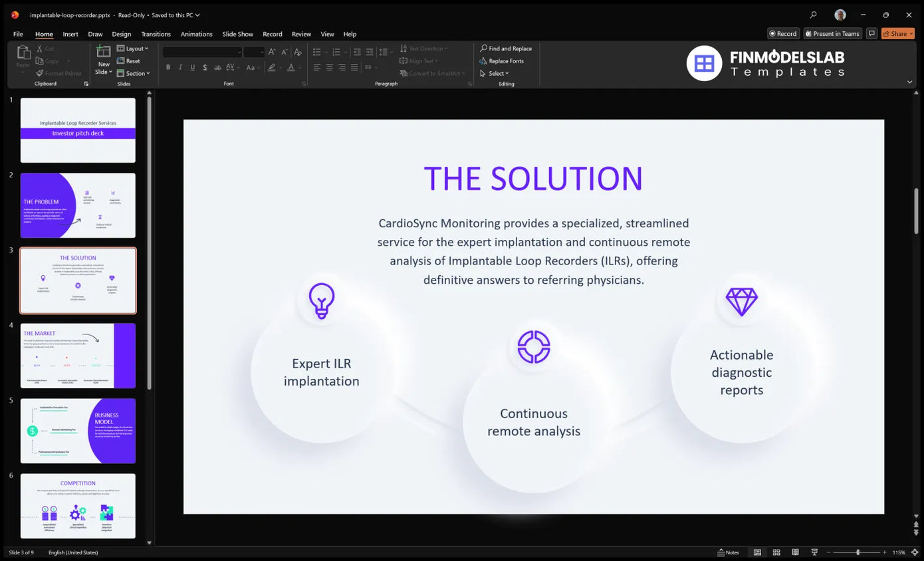Click the Numbering list icon
The height and width of the screenshot is (561, 924).
point(336,52)
